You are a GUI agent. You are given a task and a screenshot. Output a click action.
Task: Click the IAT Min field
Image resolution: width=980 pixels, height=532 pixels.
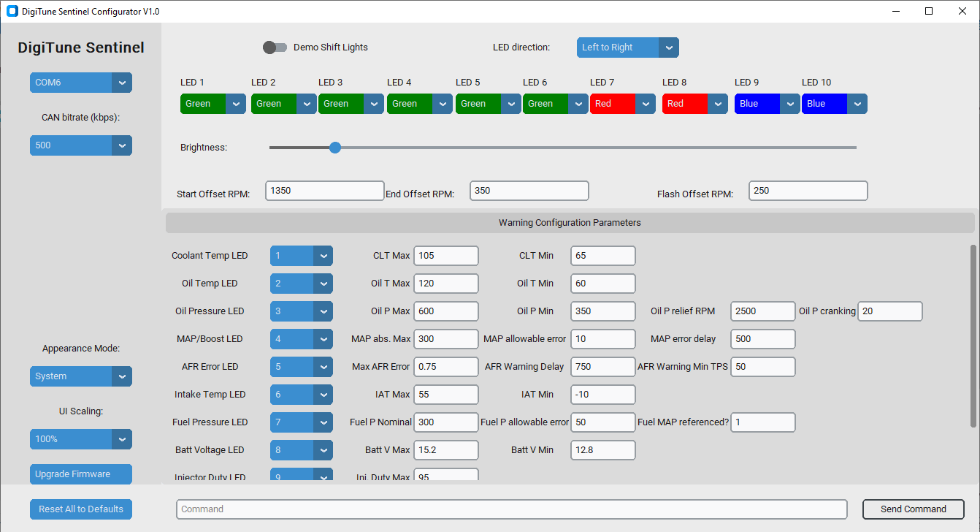pos(603,395)
